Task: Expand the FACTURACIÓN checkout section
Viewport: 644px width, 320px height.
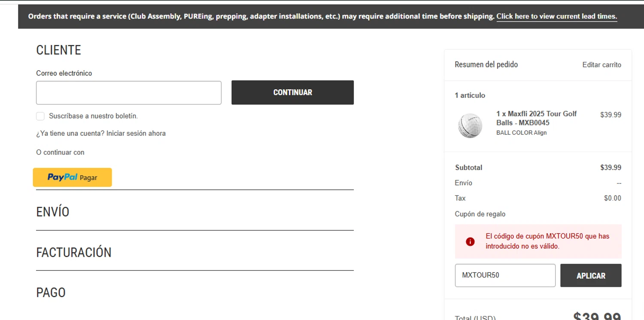Action: point(74,252)
